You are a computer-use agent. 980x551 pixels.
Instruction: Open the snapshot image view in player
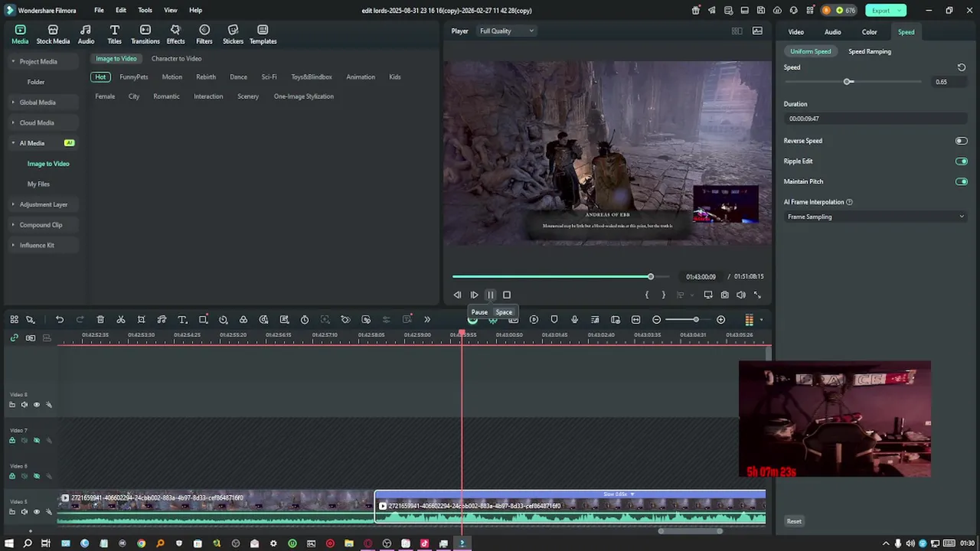click(757, 31)
